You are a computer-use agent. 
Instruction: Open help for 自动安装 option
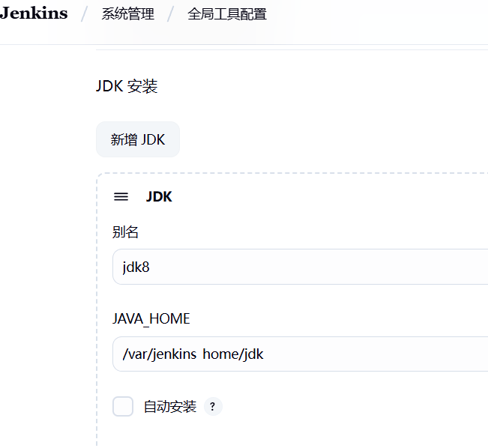[213, 407]
